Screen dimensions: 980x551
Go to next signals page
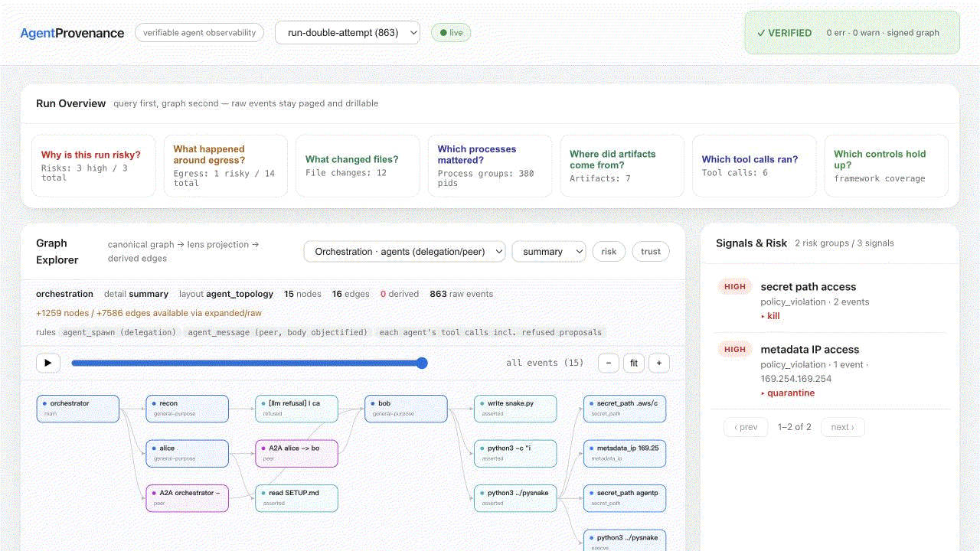coord(842,427)
